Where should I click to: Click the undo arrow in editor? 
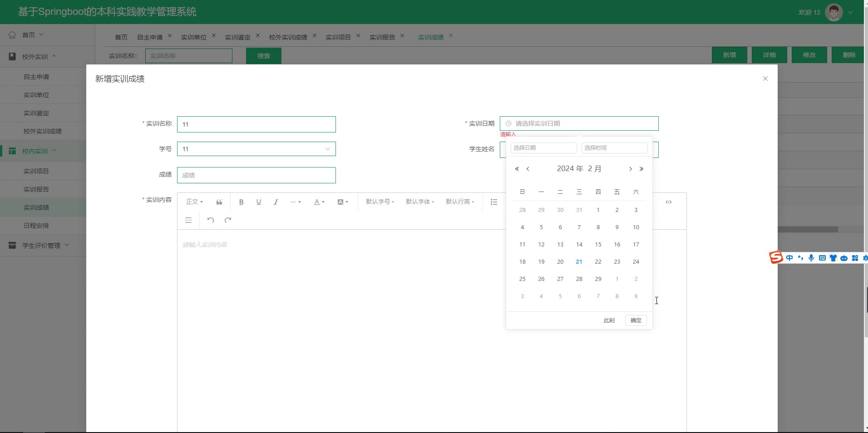coord(211,220)
